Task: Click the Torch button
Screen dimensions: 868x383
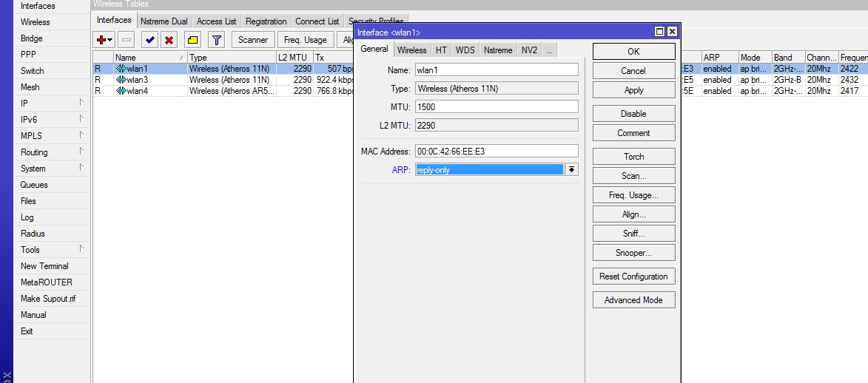Action: point(634,157)
